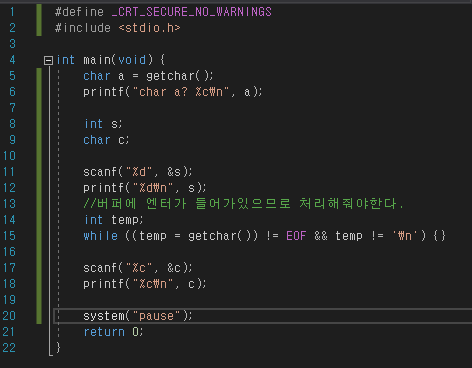Click line number 13 in the gutter
Image resolution: width=472 pixels, height=368 pixels.
tap(9, 204)
